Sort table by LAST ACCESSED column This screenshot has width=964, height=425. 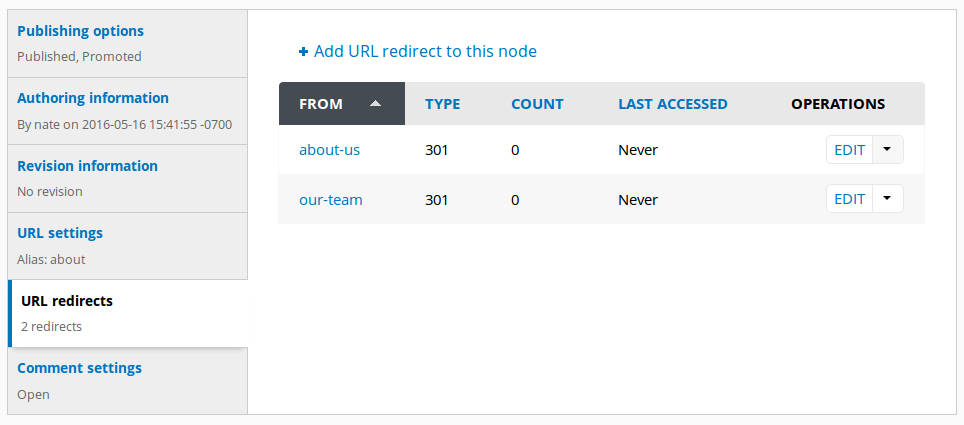coord(673,104)
